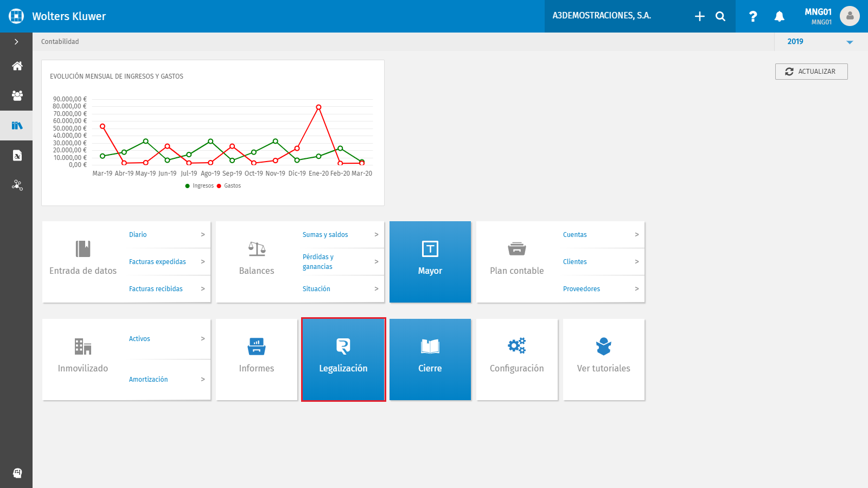Open the Facturas expedidas link
Screen dimensions: 868x488
157,262
